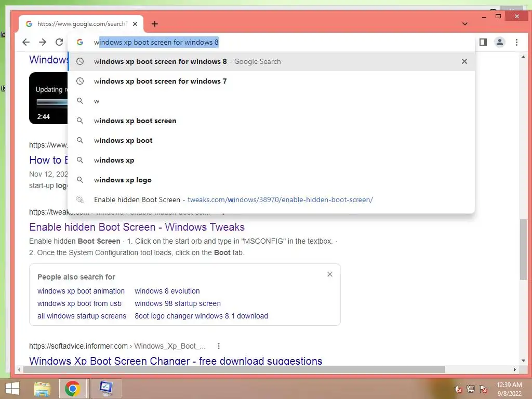Open 'Enable hidden Boot Screen - Windows Tweaks' result
This screenshot has height=399, width=532.
coord(137,227)
